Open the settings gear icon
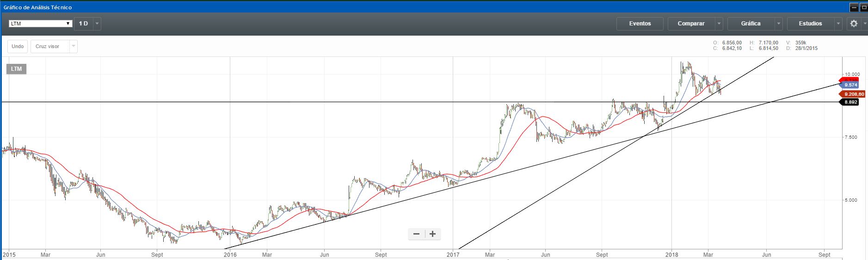Image resolution: width=868 pixels, height=260 pixels. (854, 24)
